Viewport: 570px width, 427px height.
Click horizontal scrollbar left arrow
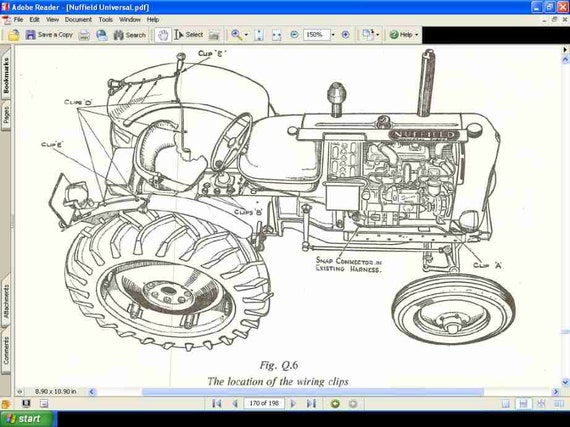point(92,391)
